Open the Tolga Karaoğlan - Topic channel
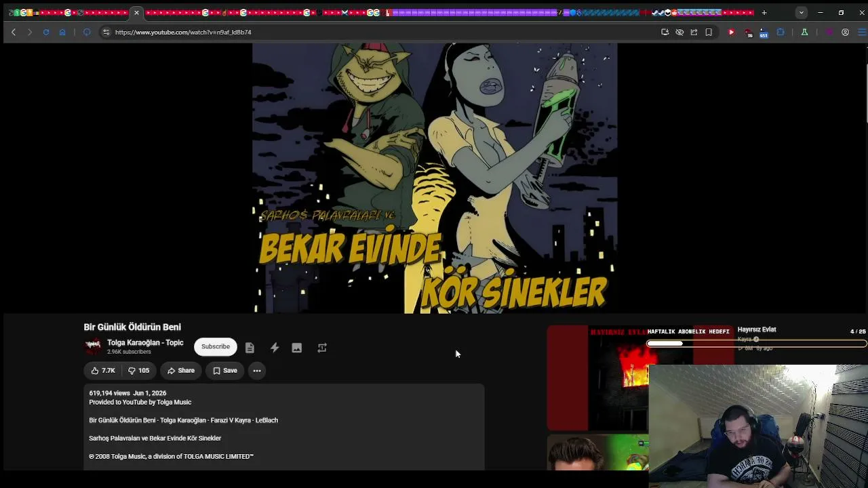The width and height of the screenshot is (868, 488). (145, 343)
